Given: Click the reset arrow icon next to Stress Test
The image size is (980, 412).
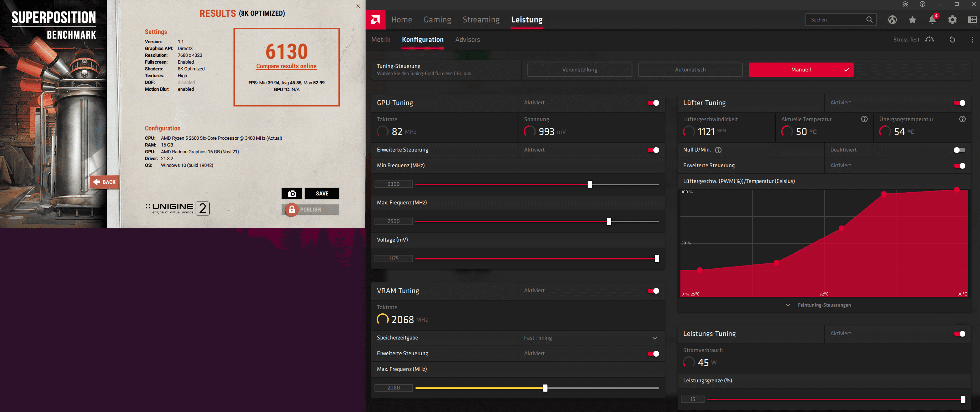Looking at the screenshot, I should (952, 40).
